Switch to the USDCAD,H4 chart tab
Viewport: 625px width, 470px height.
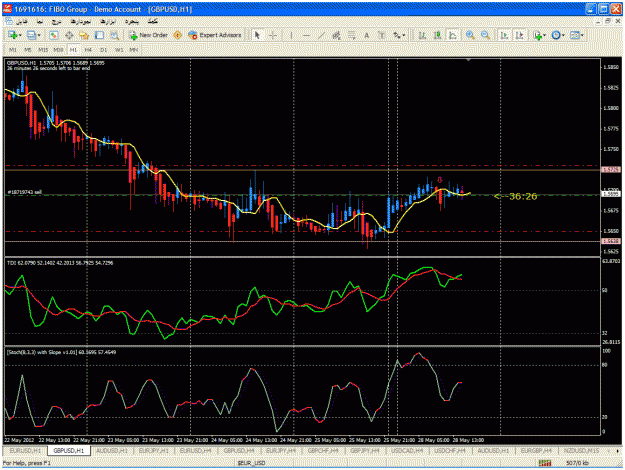coord(407,450)
